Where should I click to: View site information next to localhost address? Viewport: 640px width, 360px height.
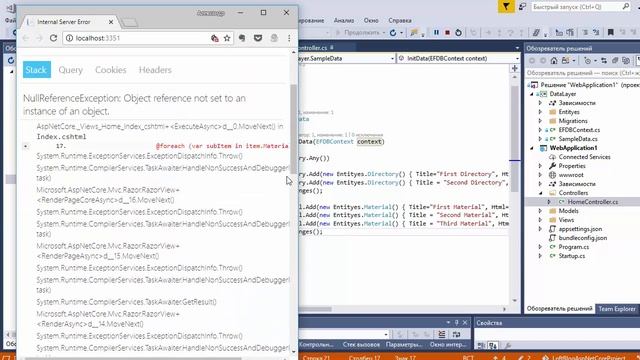coord(69,38)
